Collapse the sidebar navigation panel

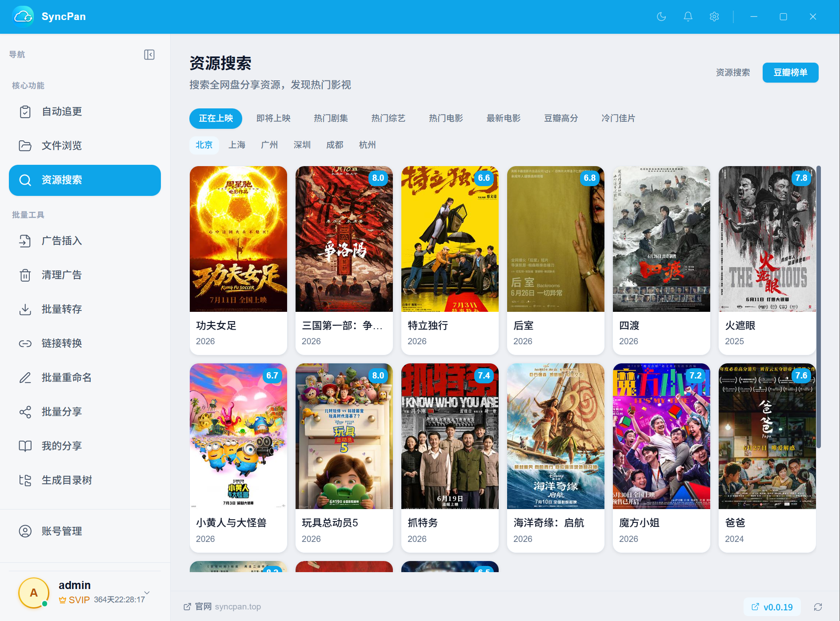(x=149, y=55)
